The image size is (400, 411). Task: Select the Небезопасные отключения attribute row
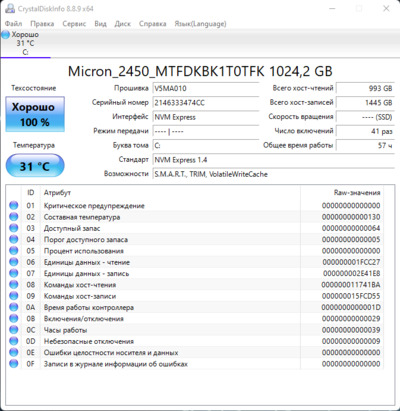(x=195, y=341)
